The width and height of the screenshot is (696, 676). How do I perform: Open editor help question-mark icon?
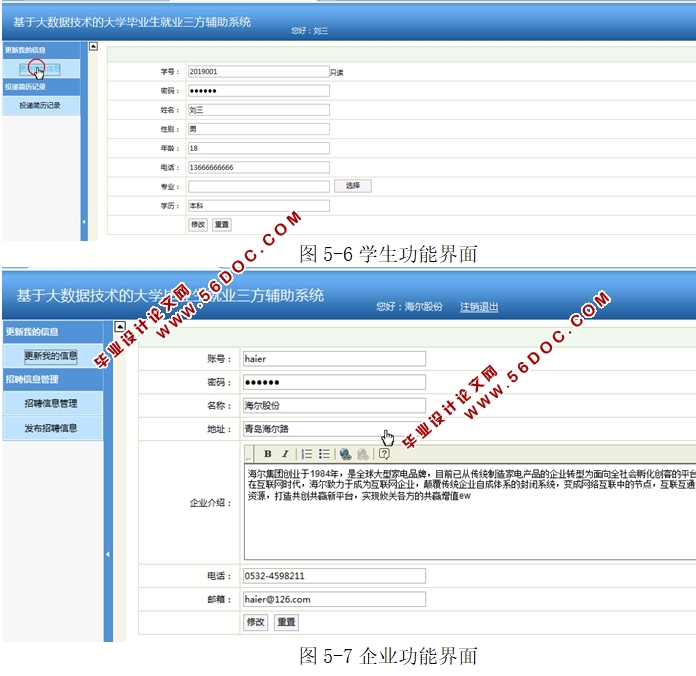click(384, 454)
